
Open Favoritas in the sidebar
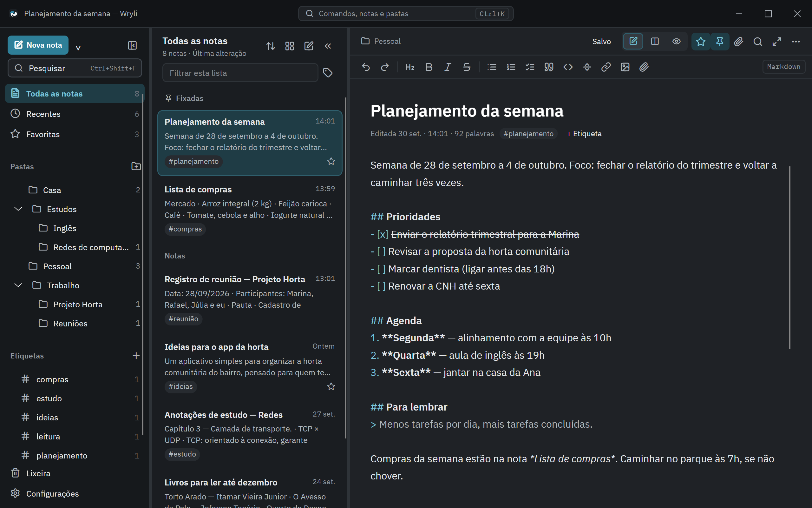click(75, 134)
